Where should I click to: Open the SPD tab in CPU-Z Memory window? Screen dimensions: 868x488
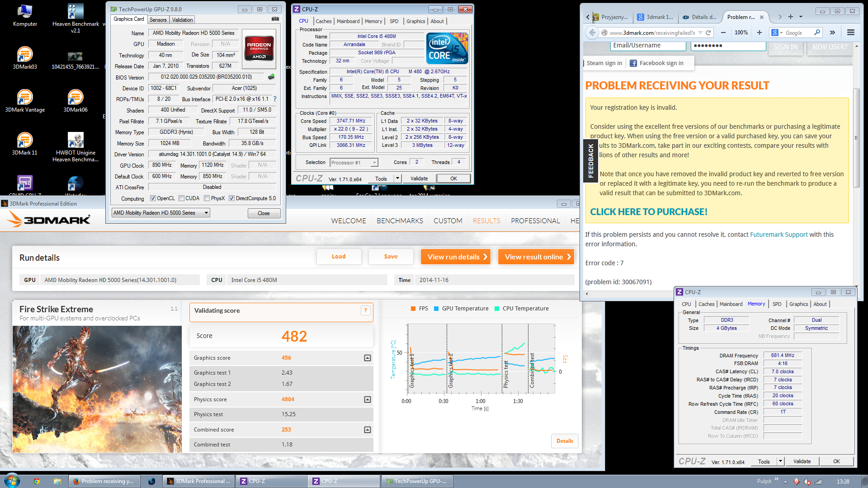[x=777, y=304]
